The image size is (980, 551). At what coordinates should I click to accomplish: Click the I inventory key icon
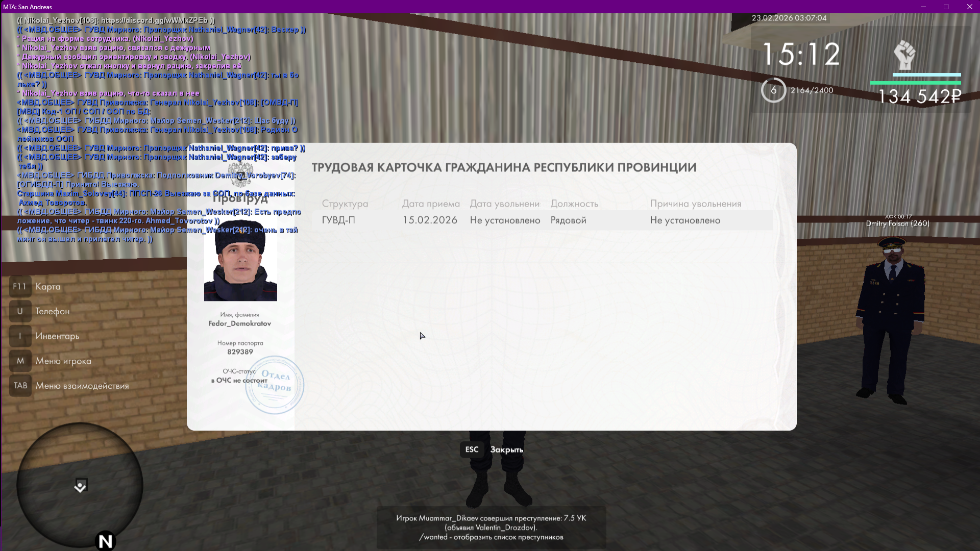click(x=20, y=336)
